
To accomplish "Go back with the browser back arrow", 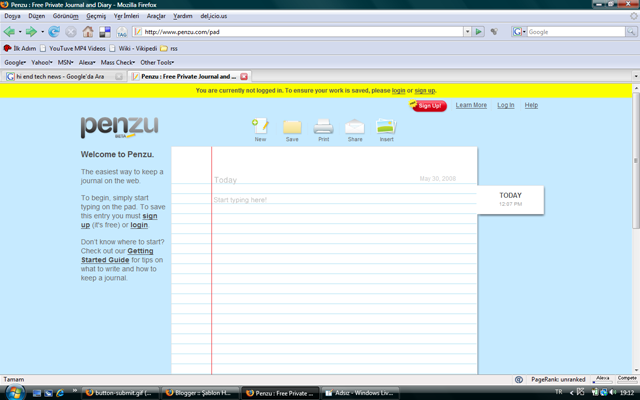I will [9, 31].
